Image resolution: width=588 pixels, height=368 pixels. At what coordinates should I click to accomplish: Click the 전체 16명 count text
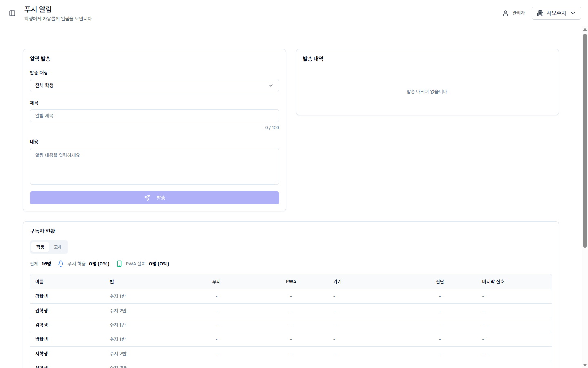40,264
